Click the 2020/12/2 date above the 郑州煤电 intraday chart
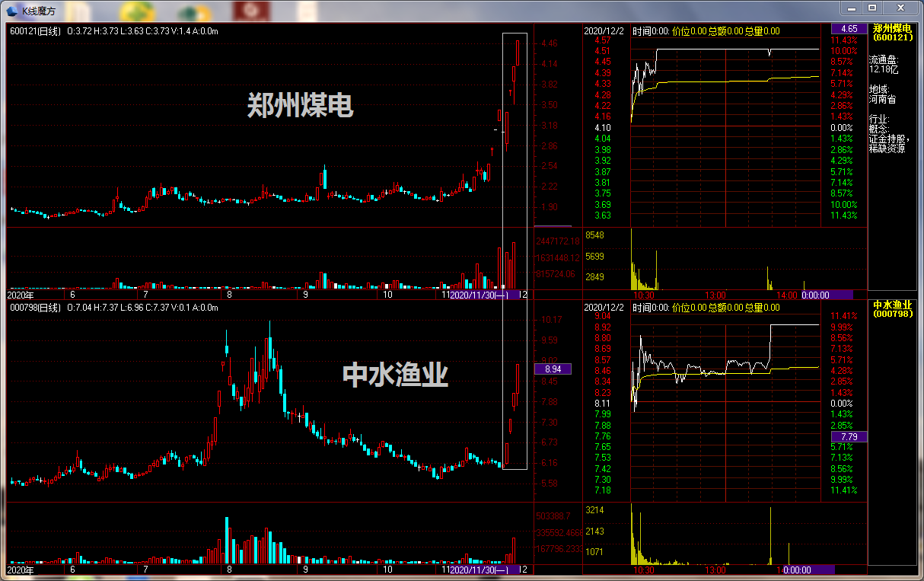The image size is (924, 581). (604, 31)
